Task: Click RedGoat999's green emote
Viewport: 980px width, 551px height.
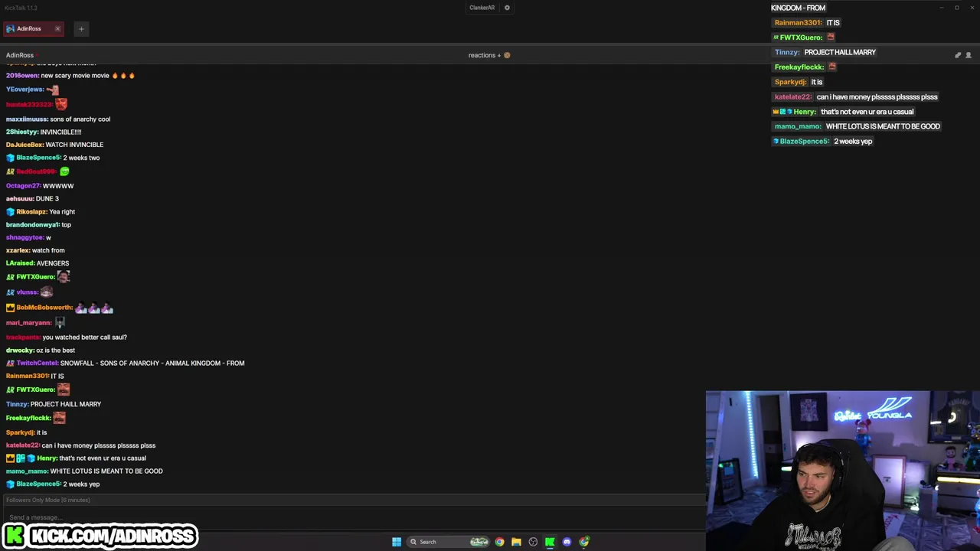Action: [64, 171]
